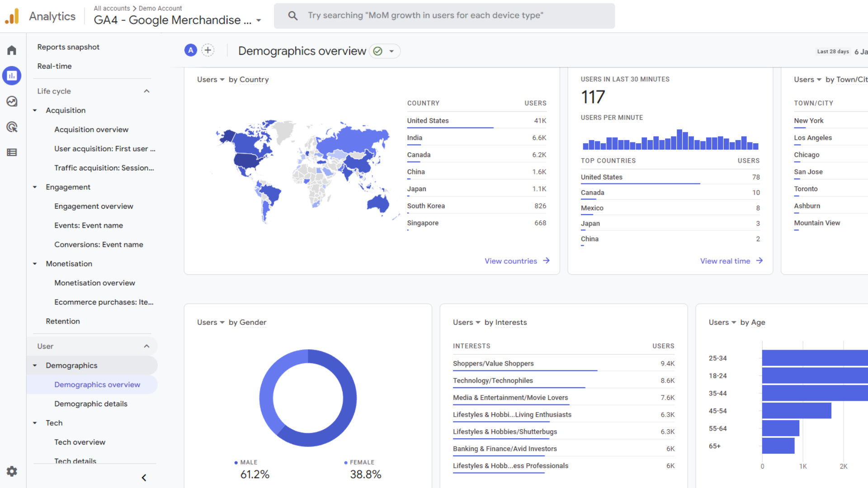Screen dimensions: 868x488
Task: Open Monetisation overview report
Action: pyautogui.click(x=94, y=283)
